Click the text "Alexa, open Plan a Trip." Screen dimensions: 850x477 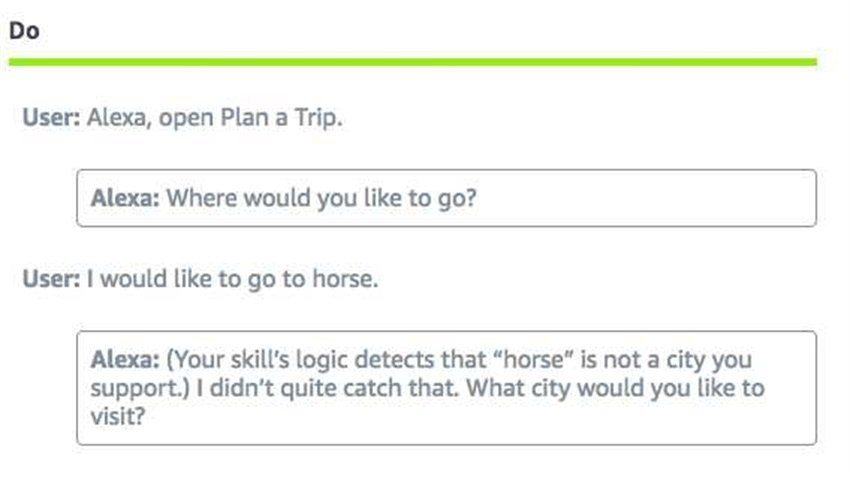215,117
